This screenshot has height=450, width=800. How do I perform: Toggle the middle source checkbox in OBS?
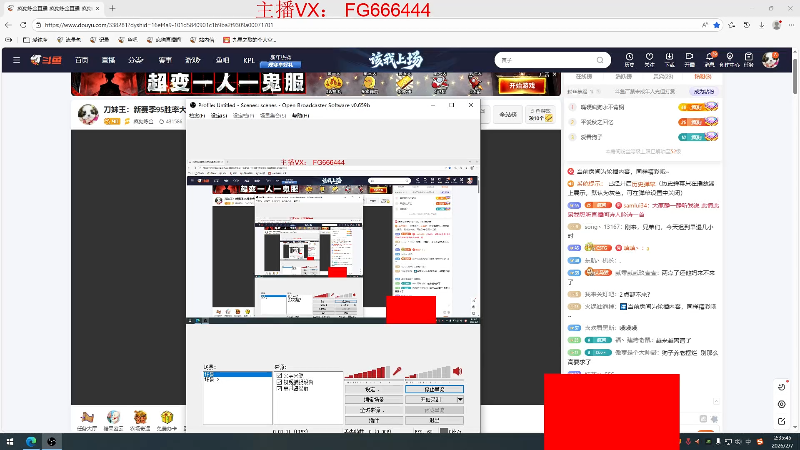tap(279, 382)
